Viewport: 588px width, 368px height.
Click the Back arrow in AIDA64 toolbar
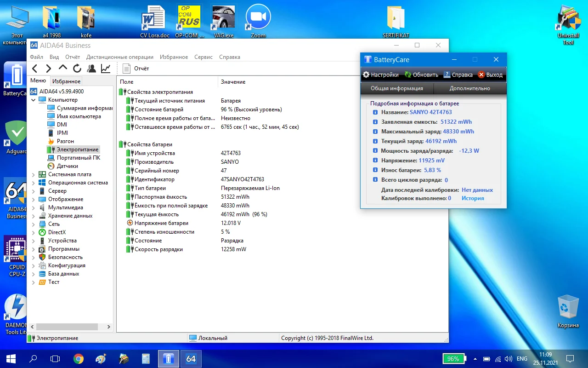click(x=34, y=69)
